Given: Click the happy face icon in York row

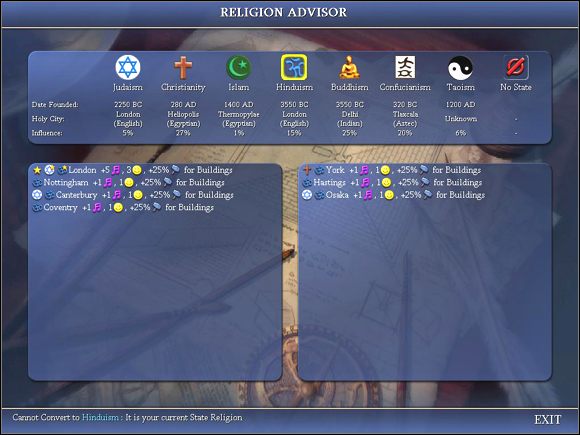Looking at the screenshot, I should pyautogui.click(x=385, y=170).
